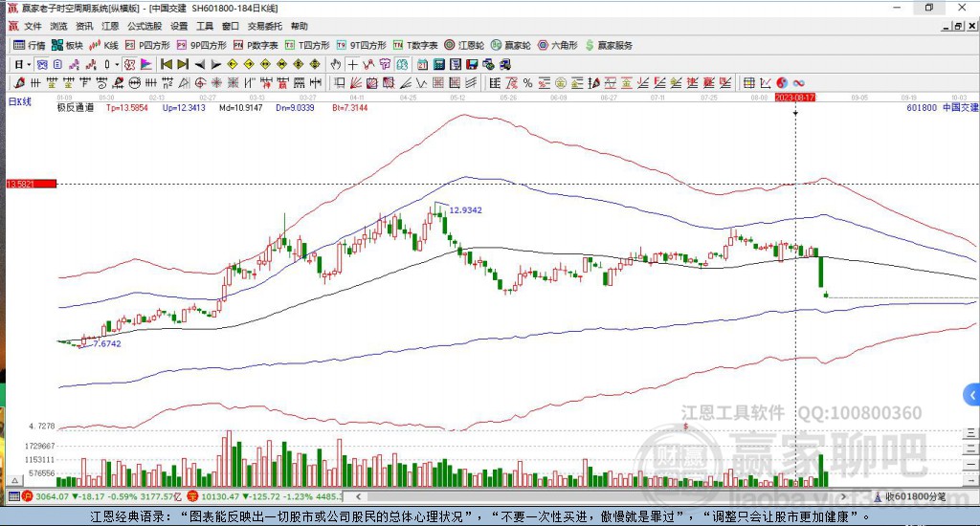Open the 浏览 menu
The height and width of the screenshot is (526, 980).
[x=58, y=26]
